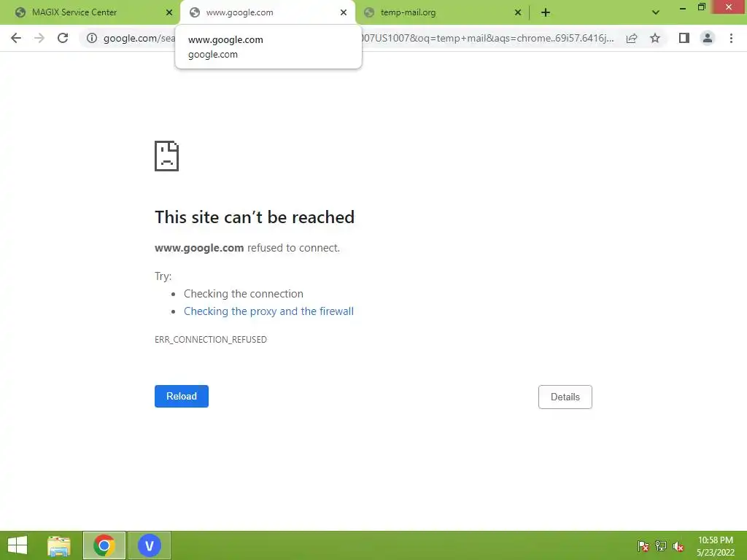
Task: Click the sad page error icon
Action: pyautogui.click(x=167, y=156)
